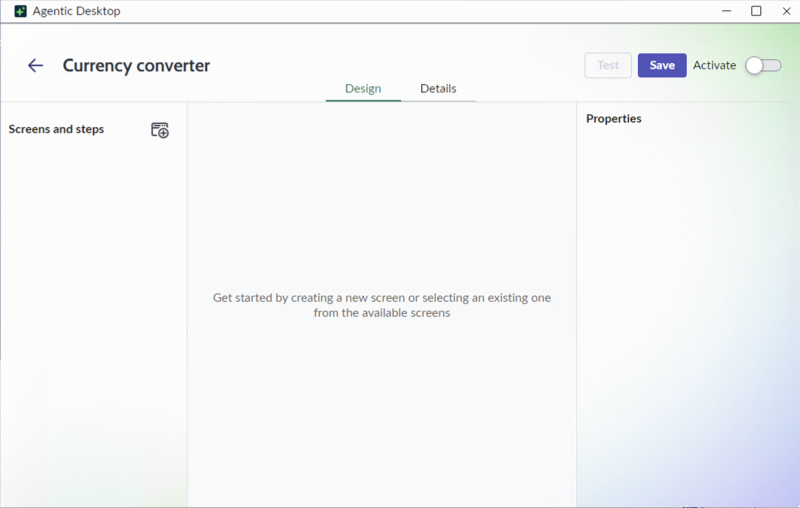Click the Properties panel heading
800x508 pixels.
(614, 118)
